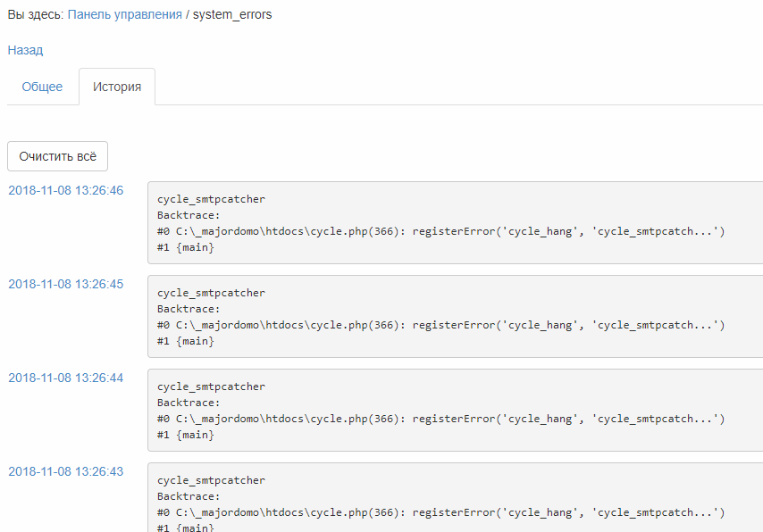Click cycle_smtpcatcher title in the 13:26:45 entry
763x532 pixels.
211,293
